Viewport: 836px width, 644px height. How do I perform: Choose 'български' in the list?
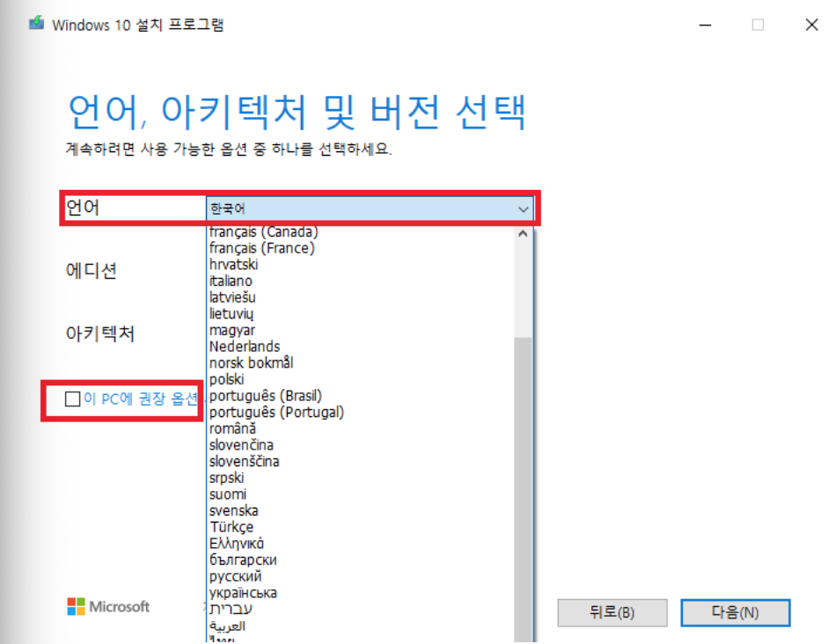[x=361, y=560]
